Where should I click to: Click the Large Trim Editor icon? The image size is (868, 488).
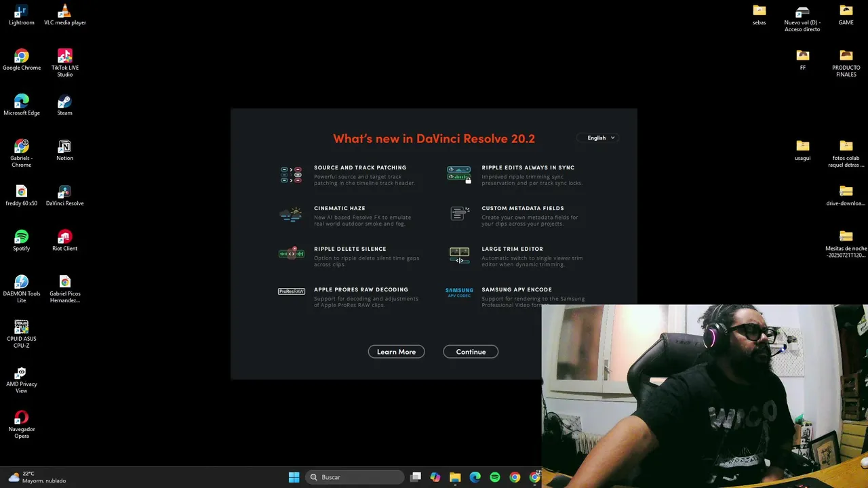point(459,256)
